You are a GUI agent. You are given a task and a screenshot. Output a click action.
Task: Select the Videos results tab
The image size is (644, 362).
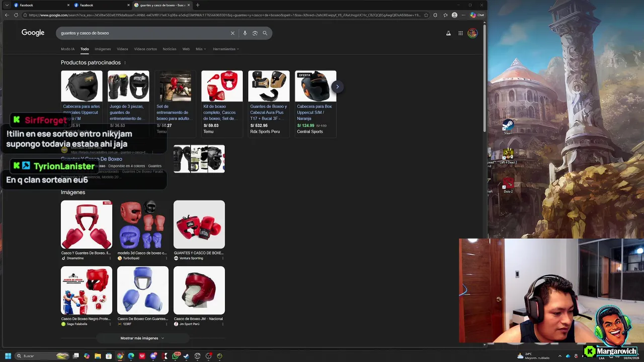pos(122,49)
